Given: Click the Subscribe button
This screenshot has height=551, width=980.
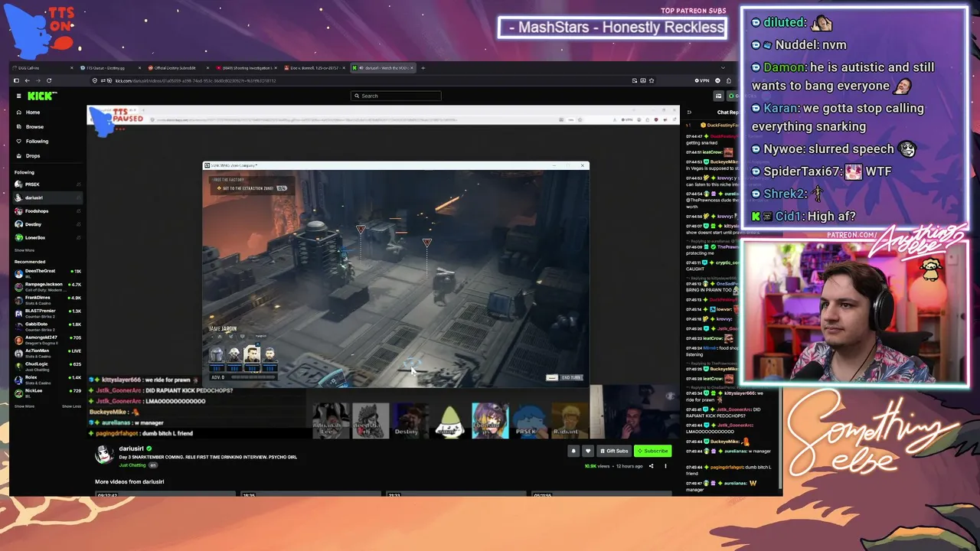Looking at the screenshot, I should pyautogui.click(x=652, y=451).
